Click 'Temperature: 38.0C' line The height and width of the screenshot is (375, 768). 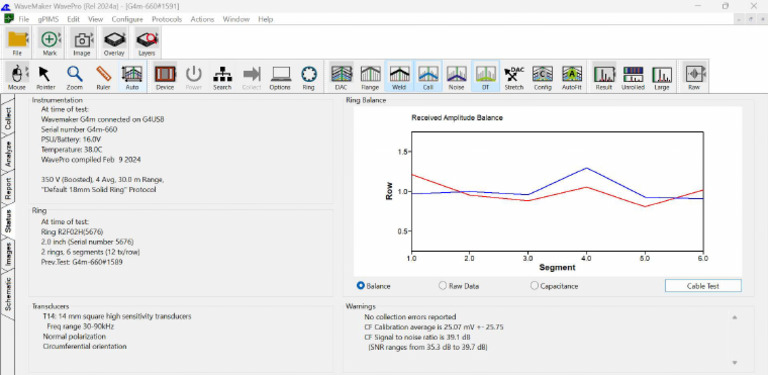72,149
